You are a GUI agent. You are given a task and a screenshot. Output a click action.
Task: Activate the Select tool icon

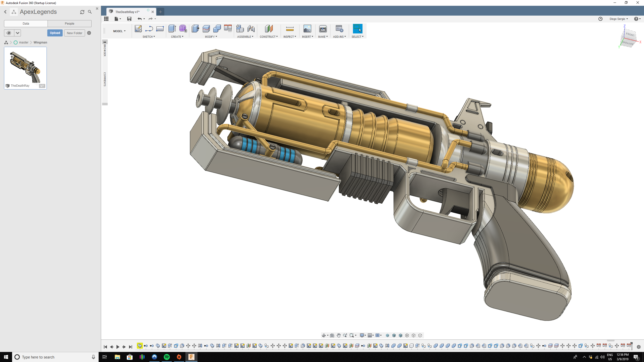(357, 29)
